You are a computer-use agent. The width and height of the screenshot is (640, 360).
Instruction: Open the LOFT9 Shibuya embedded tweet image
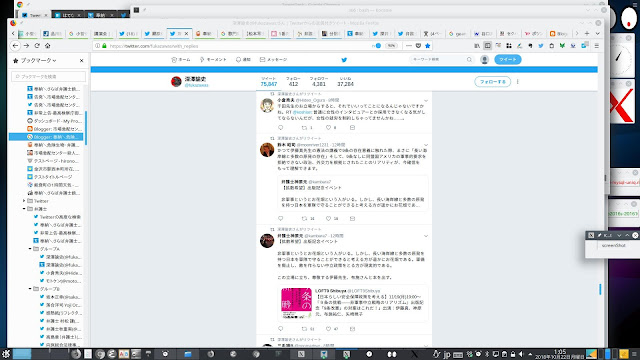296,303
